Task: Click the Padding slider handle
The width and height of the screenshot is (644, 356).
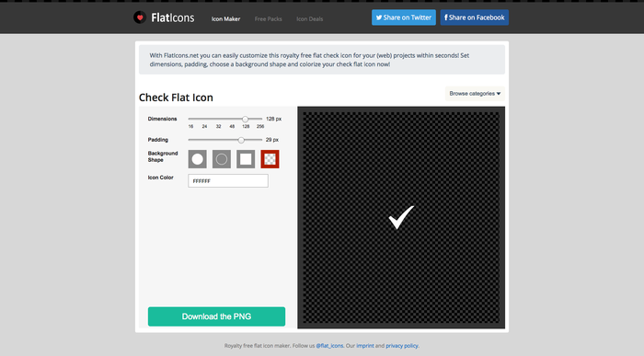Action: [241, 140]
